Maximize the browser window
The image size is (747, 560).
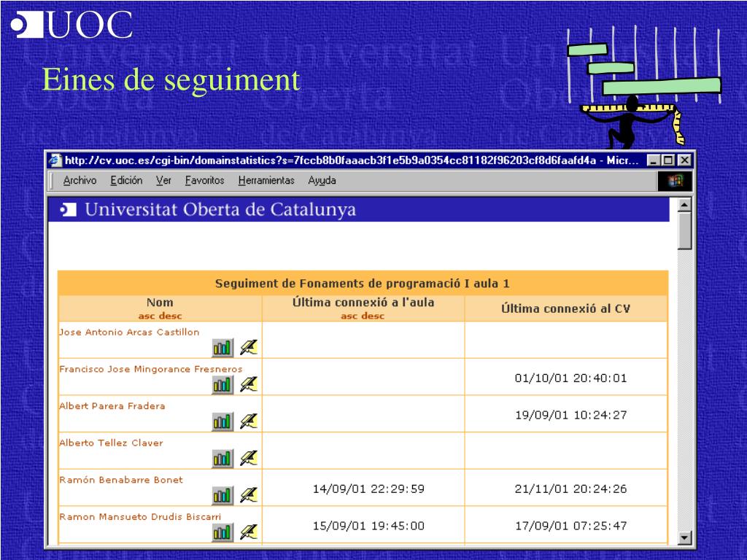pyautogui.click(x=668, y=160)
